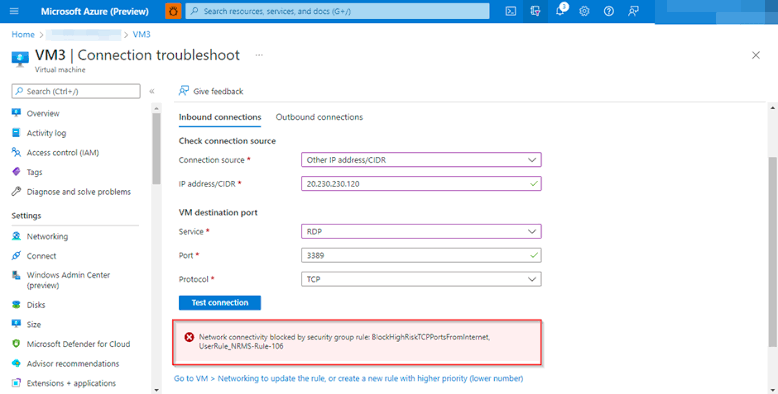
Task: Click the Extensions + applications icon
Action: (16, 383)
